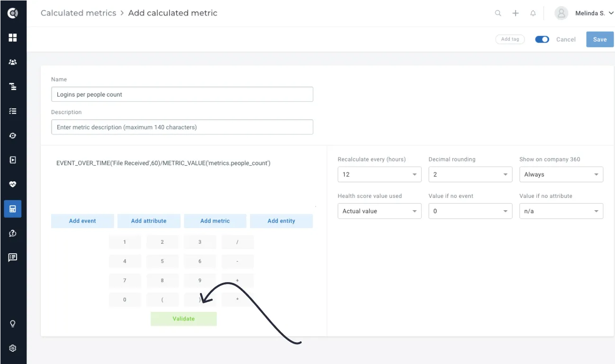Open the dashboard grid icon in sidebar
615x364 pixels.
tap(13, 37)
